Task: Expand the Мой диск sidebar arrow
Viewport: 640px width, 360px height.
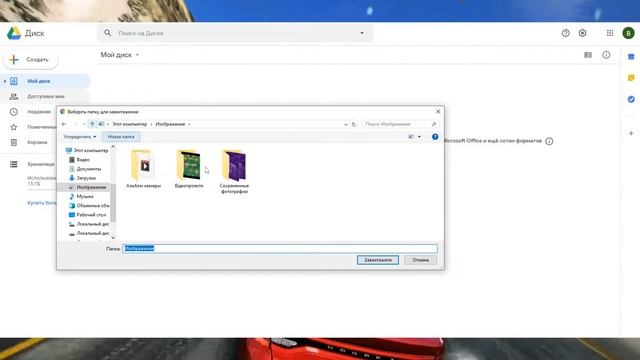Action: click(4, 81)
